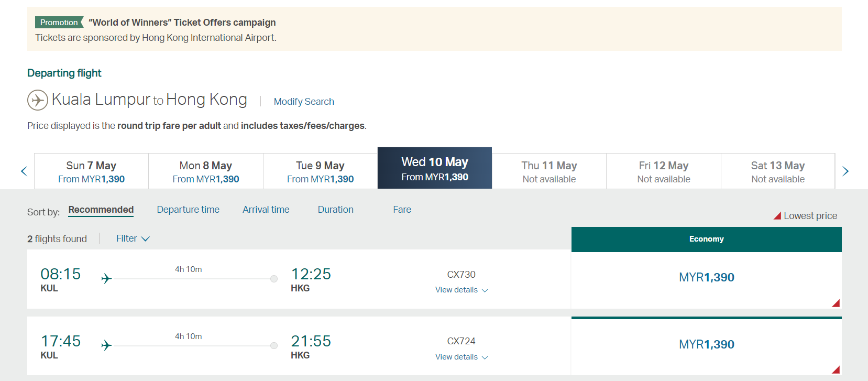Click red lowest price marker on CX730 fare
This screenshot has width=868, height=381.
(836, 303)
